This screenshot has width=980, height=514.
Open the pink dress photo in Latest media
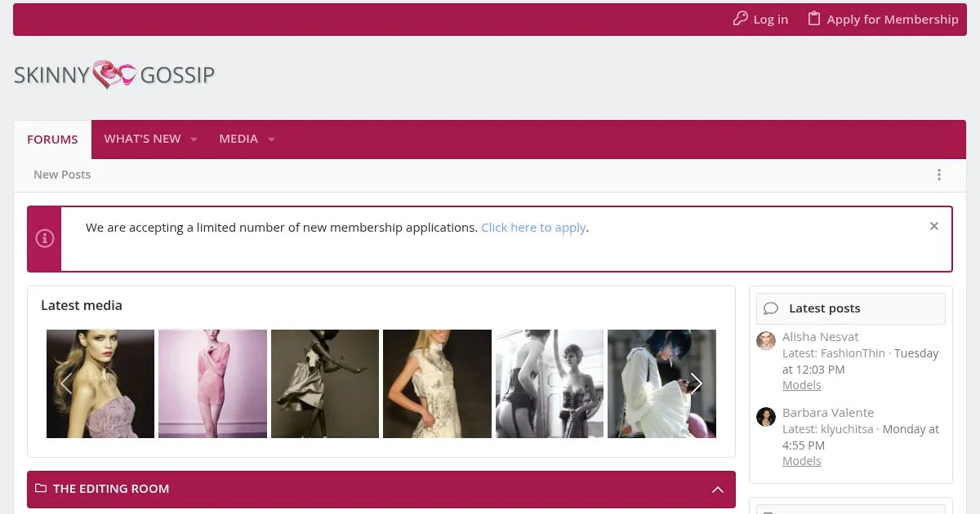(212, 383)
